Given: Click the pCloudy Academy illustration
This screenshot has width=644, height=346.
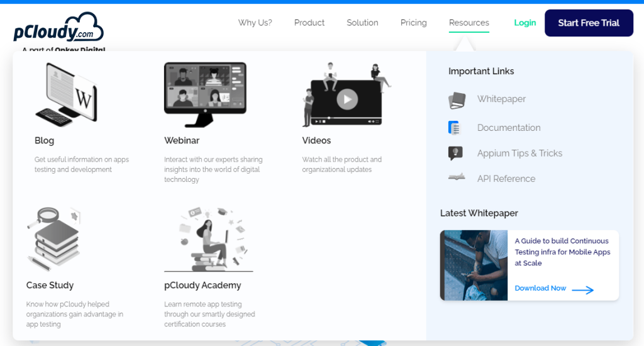Looking at the screenshot, I should click(209, 239).
